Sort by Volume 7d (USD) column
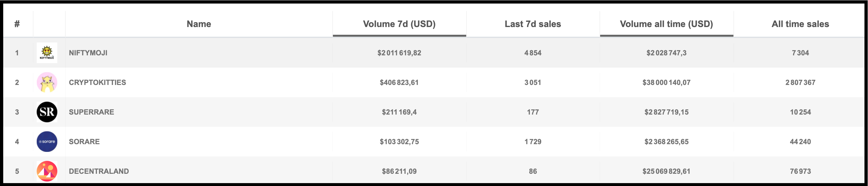868x186 pixels. (x=399, y=24)
